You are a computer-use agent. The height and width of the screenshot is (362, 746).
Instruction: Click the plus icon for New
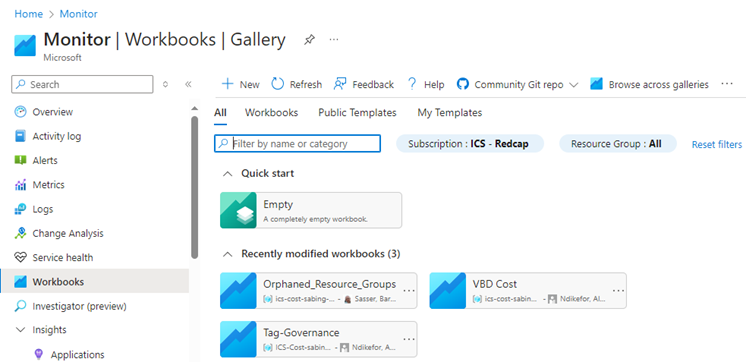(228, 84)
